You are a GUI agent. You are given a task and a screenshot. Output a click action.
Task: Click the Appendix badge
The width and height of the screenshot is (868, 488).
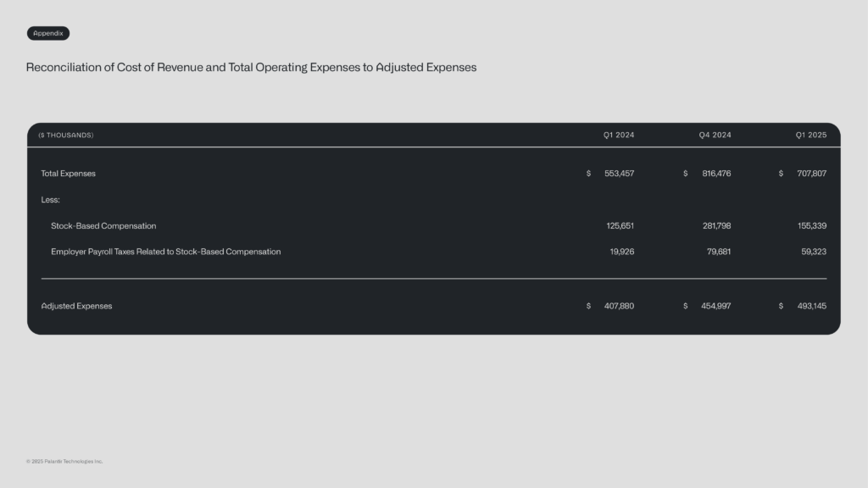point(48,33)
